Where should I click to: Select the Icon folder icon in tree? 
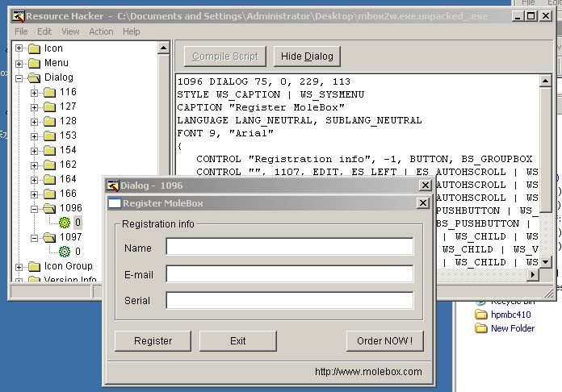coord(34,48)
